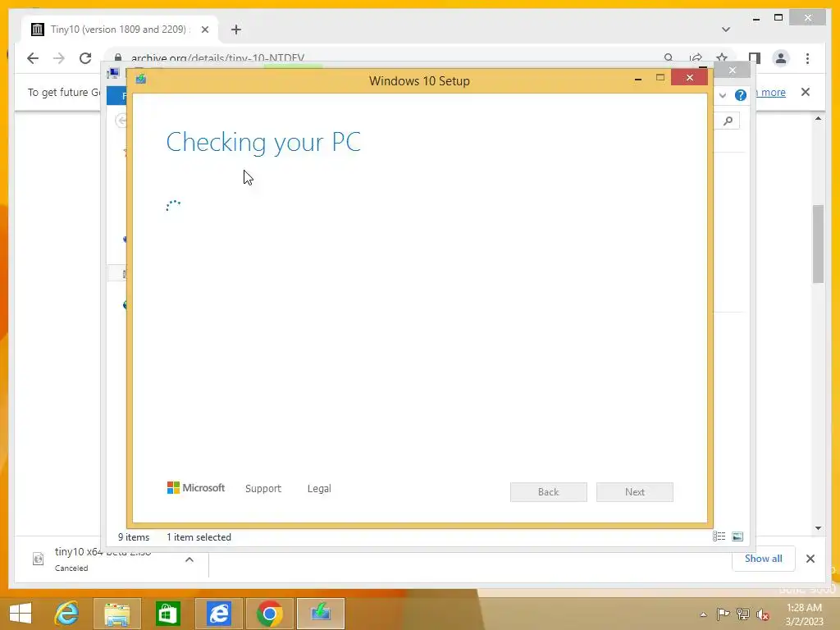Screen dimensions: 840x630
Task: Expand the tiny10 download options arrow
Action: 189,559
